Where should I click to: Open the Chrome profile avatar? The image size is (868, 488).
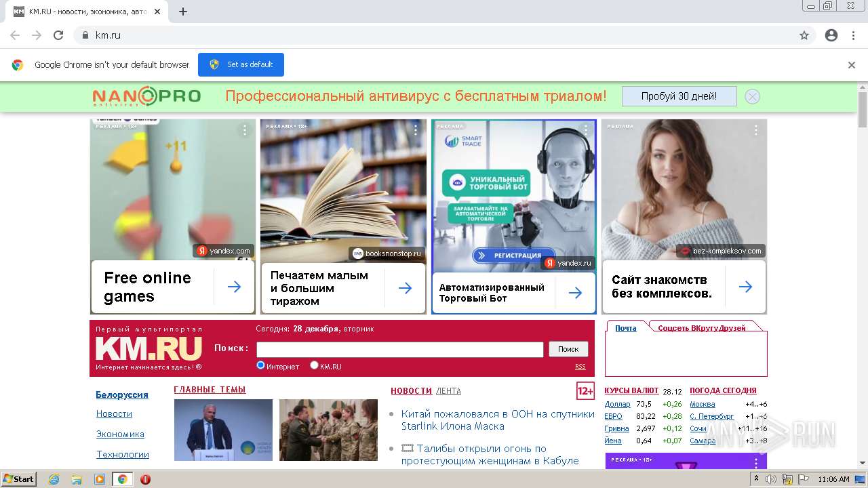[831, 35]
